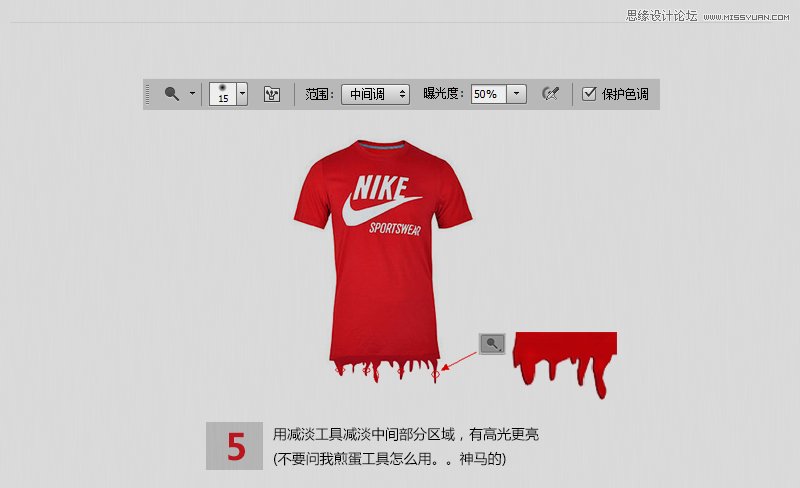Click the 范围 label

[x=319, y=94]
